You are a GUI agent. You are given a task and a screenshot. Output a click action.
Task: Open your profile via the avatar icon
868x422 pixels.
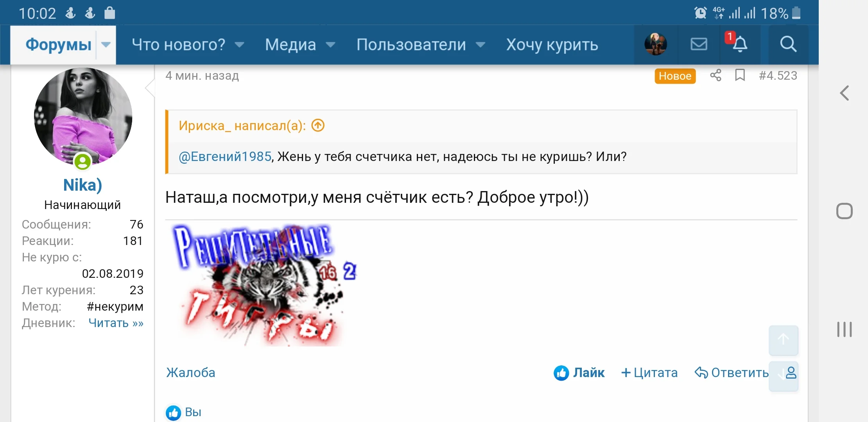tap(655, 44)
